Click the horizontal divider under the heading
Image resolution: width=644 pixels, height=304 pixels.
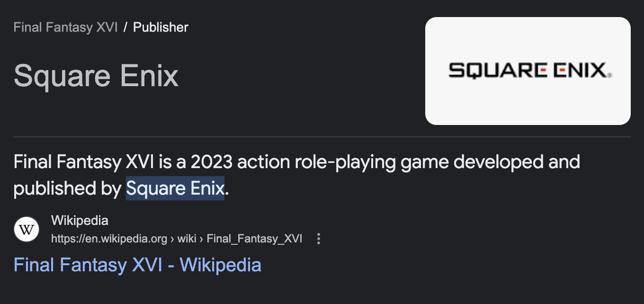pyautogui.click(x=322, y=137)
